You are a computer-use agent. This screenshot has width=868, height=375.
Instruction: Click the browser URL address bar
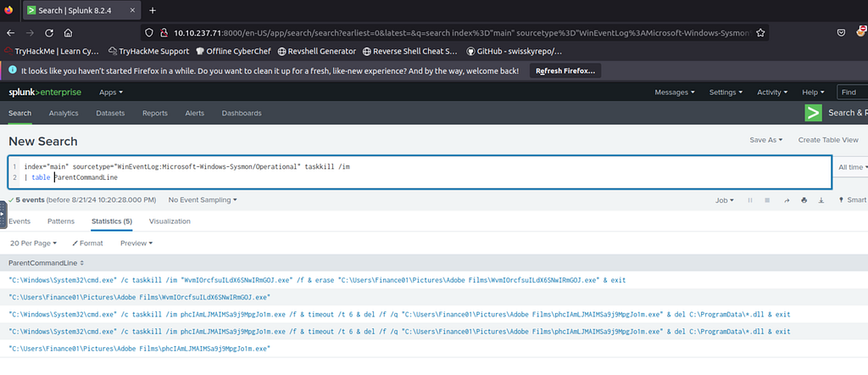(x=463, y=33)
